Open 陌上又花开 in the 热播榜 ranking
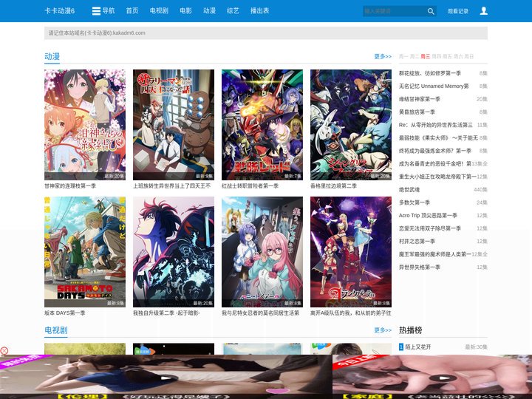This screenshot has height=399, width=532. click(x=418, y=347)
